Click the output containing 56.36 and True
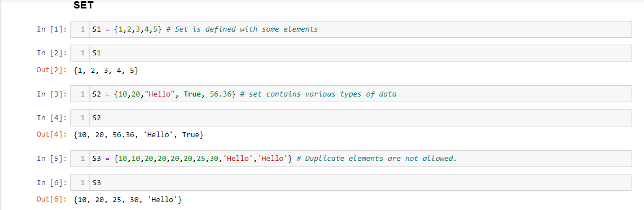Screen dimensions: 644x210 coord(138,135)
